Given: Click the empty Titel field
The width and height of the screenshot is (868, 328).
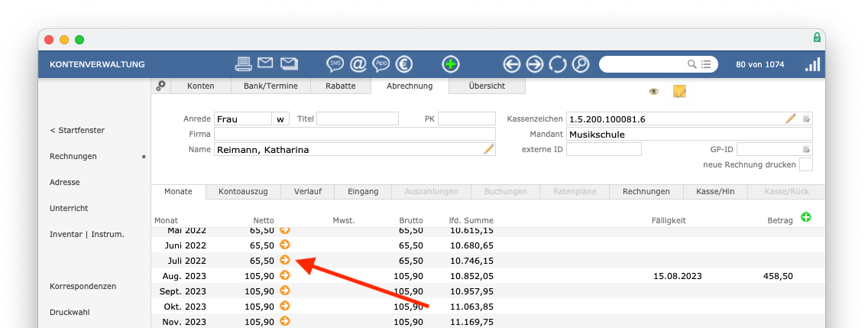Looking at the screenshot, I should click(358, 119).
